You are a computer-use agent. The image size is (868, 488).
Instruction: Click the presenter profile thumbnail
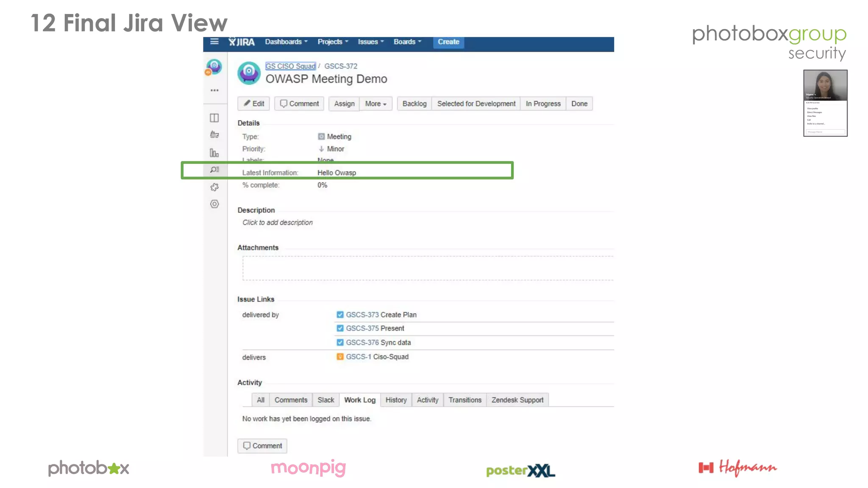(x=825, y=103)
